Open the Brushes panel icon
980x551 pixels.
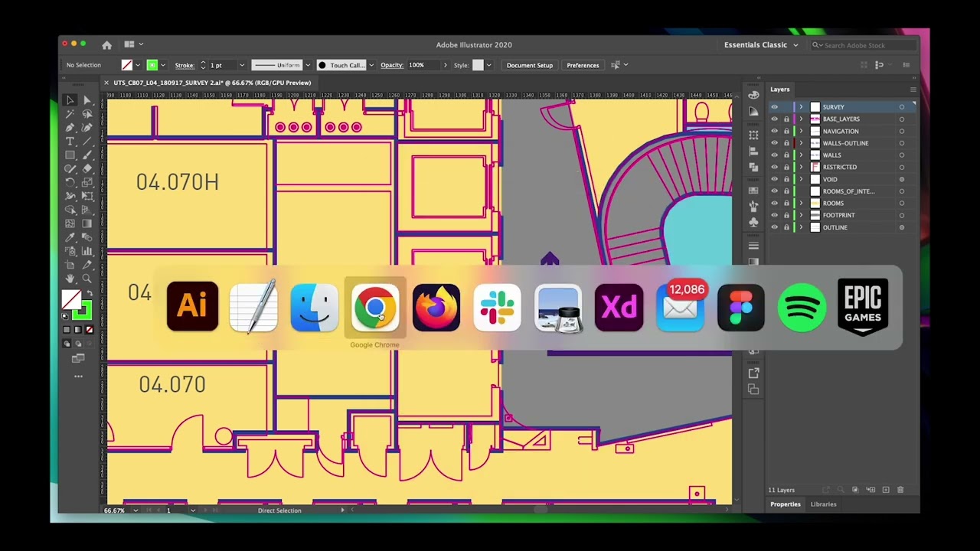point(753,206)
